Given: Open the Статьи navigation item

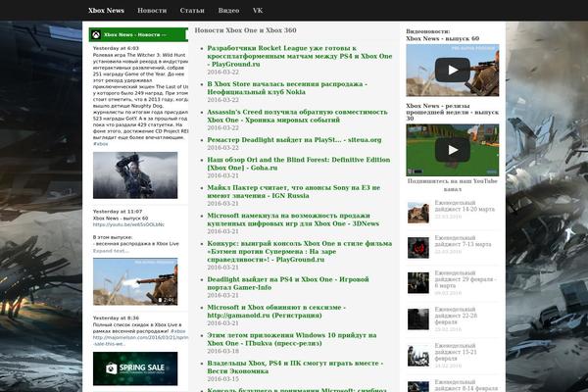Looking at the screenshot, I should point(192,11).
